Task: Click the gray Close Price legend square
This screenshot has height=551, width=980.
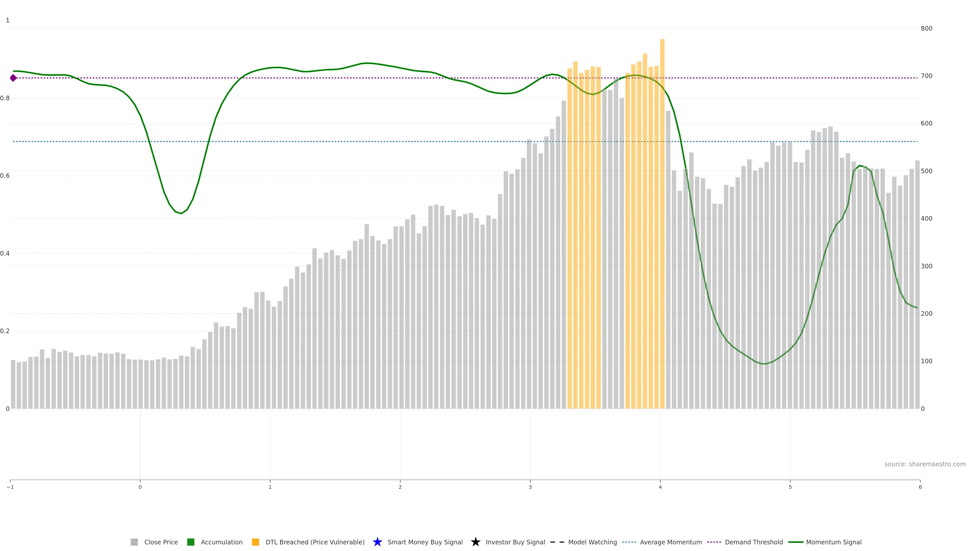Action: (x=134, y=542)
